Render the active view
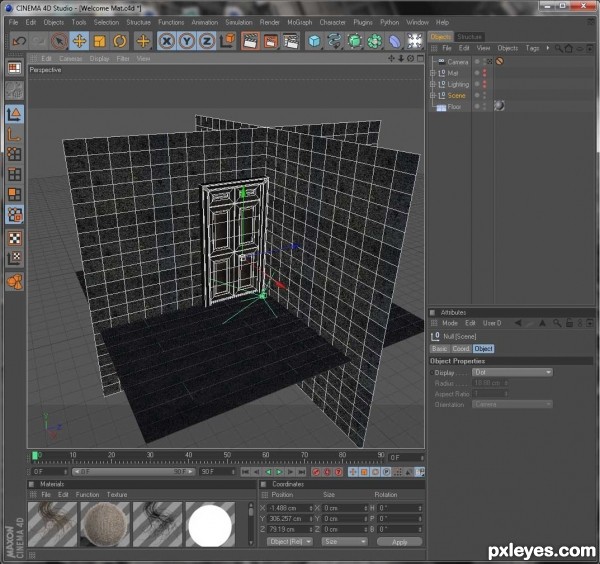The image size is (600, 564). coord(250,41)
